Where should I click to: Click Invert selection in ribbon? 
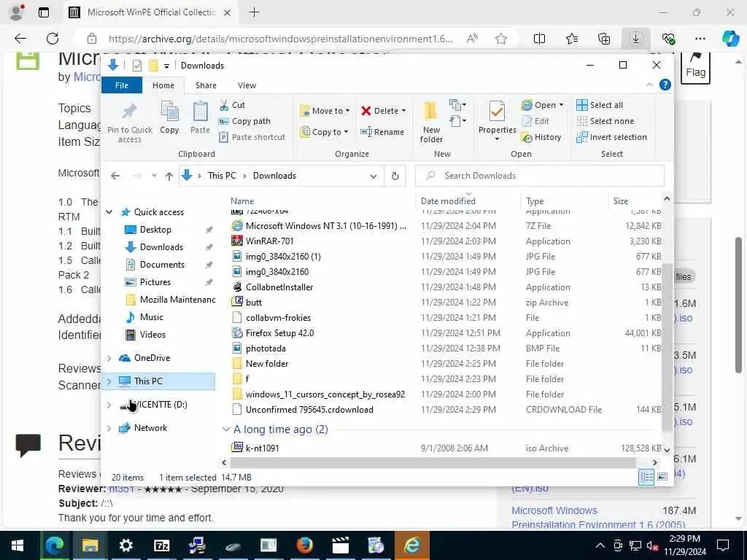coord(612,137)
